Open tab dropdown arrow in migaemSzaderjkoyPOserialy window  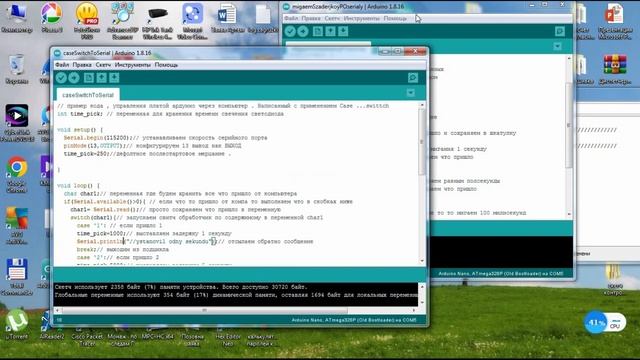(558, 46)
